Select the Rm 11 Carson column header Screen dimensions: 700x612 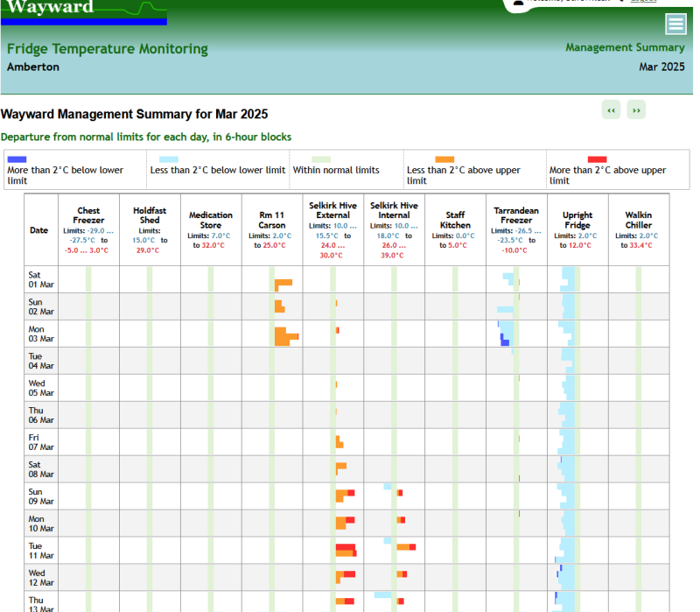(271, 220)
